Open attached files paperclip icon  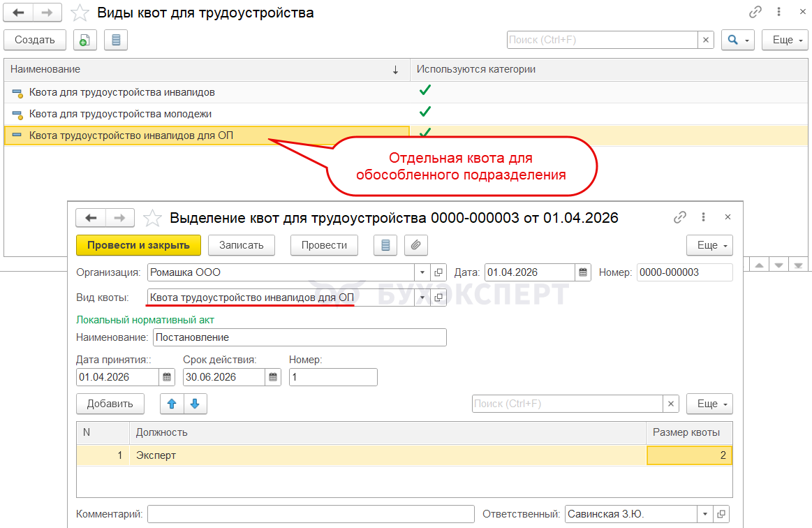(x=416, y=245)
